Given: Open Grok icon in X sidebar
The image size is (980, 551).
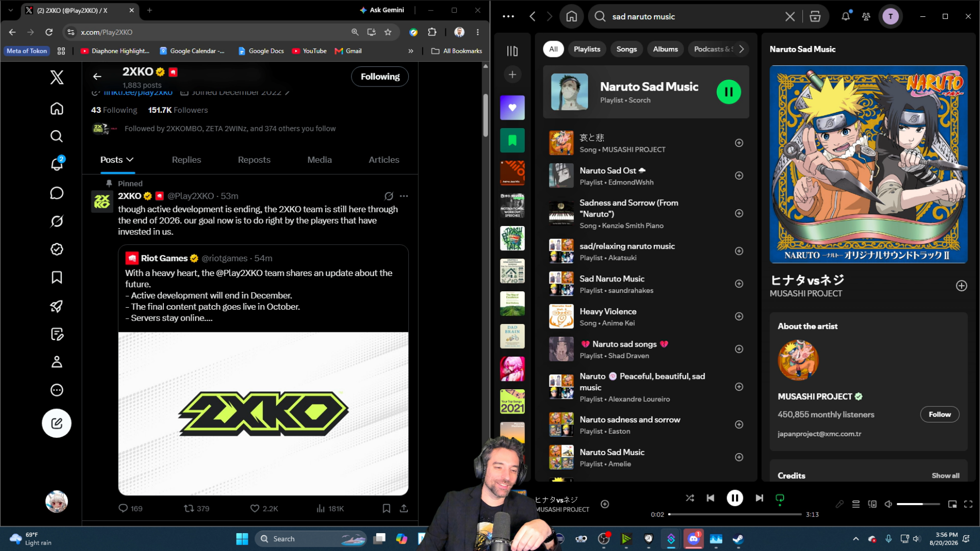Looking at the screenshot, I should 57,221.
